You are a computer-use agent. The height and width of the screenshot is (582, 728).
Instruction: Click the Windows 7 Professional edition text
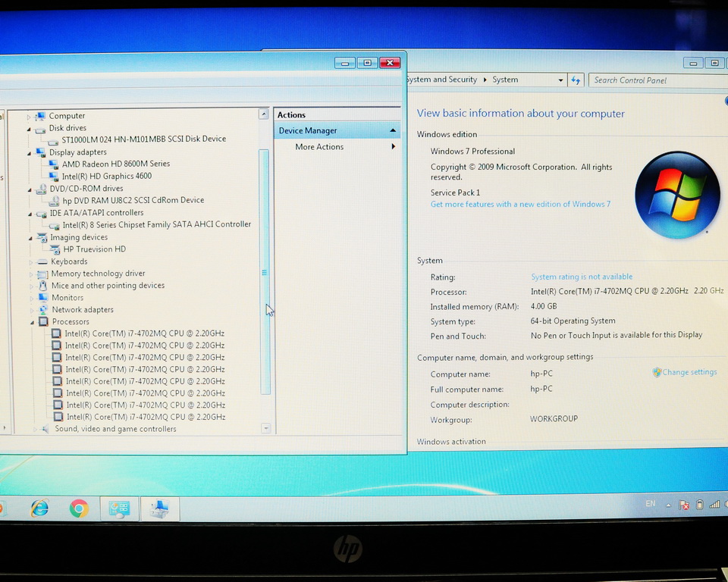472,152
